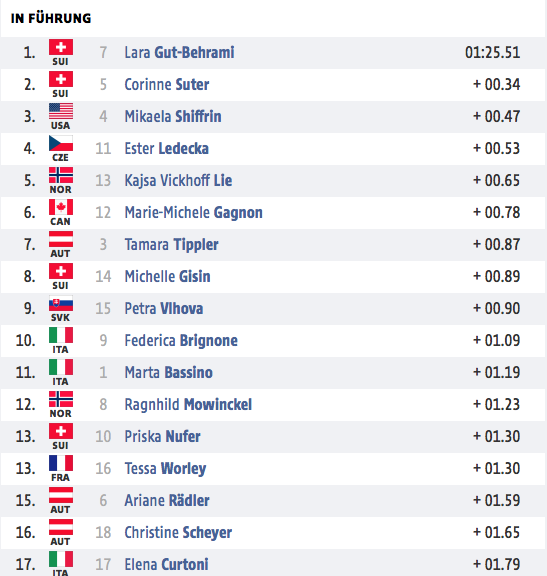This screenshot has width=547, height=576.
Task: Open Ragnhild Mowinckel's athlete page
Action: point(188,404)
